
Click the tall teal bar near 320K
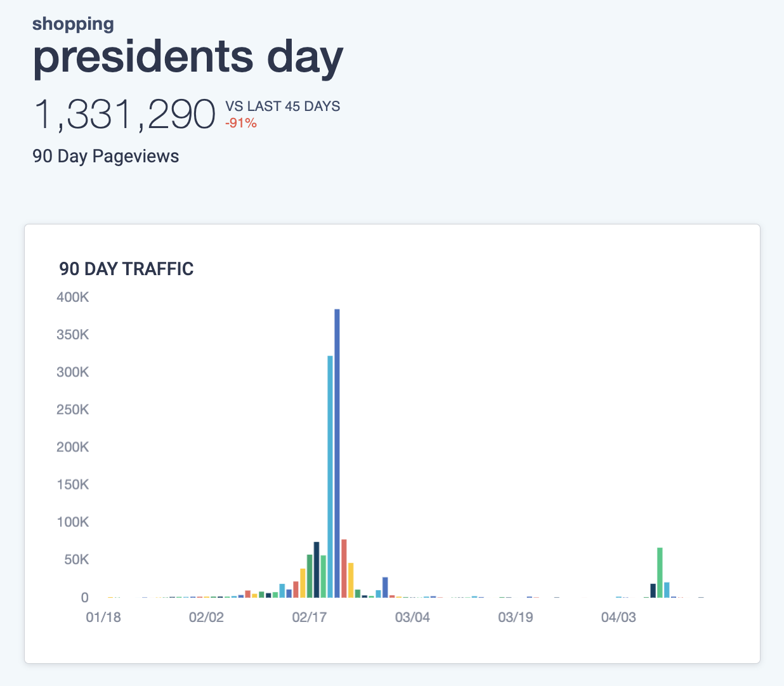(x=330, y=476)
